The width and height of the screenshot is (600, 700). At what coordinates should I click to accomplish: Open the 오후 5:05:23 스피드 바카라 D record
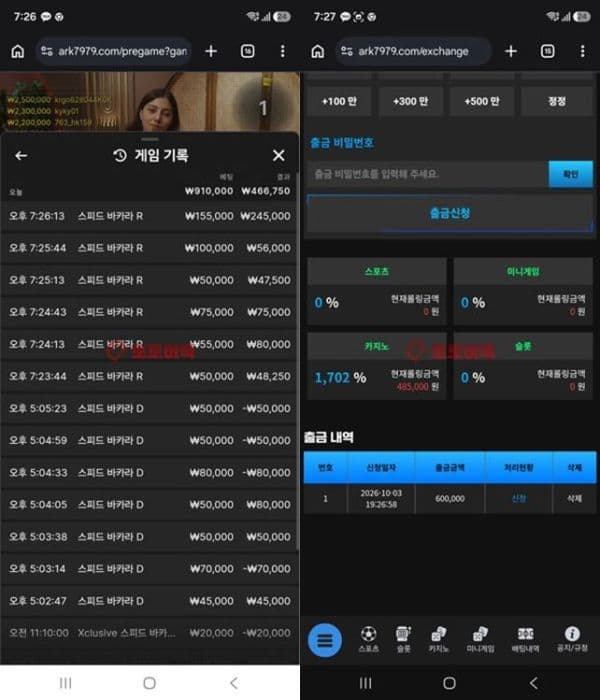(x=149, y=408)
